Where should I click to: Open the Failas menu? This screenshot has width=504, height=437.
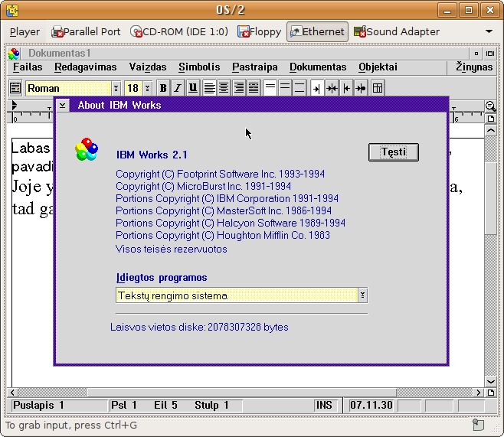[x=28, y=67]
